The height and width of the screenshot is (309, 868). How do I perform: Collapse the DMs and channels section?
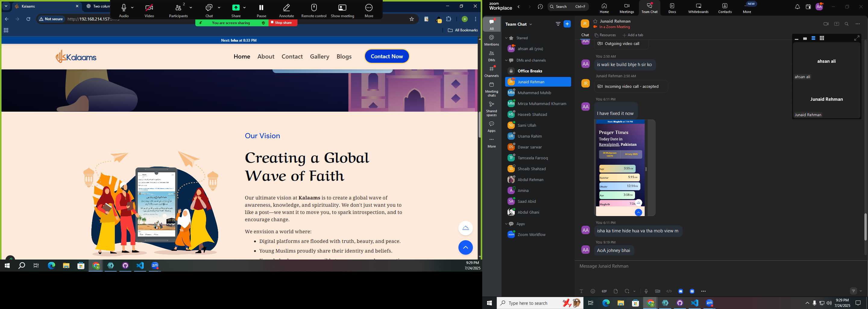[x=506, y=60]
